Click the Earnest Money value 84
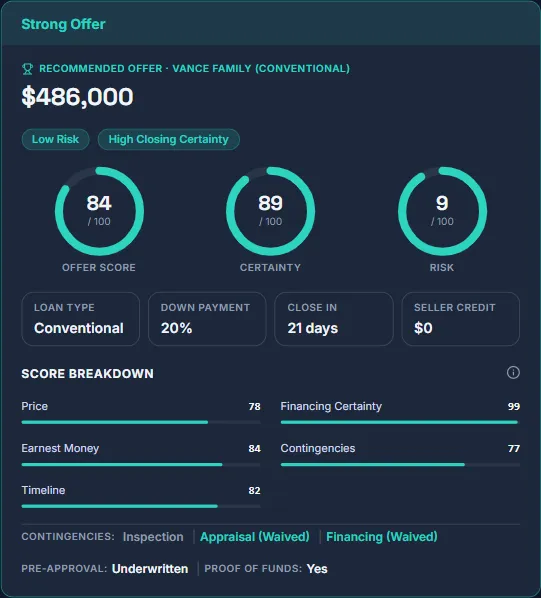Viewport: 541px width, 598px height. (x=254, y=448)
